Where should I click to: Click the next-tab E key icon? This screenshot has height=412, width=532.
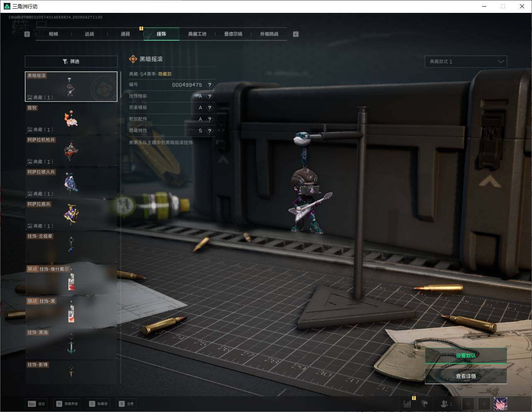coord(296,34)
